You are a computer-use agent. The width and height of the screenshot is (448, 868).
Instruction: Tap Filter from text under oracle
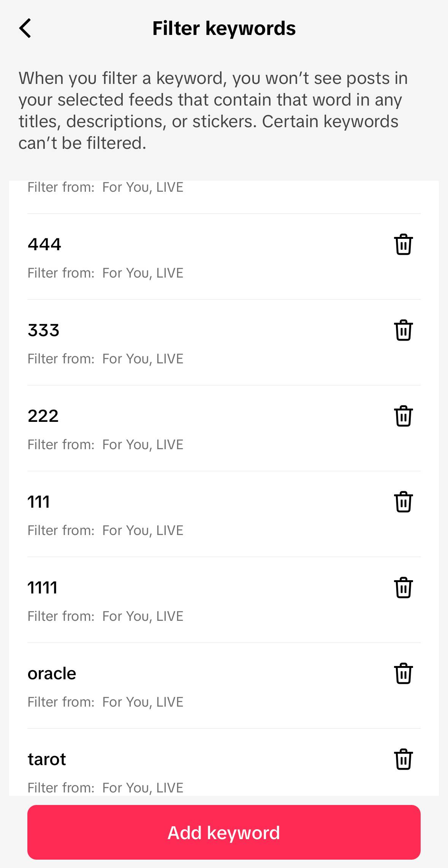[x=106, y=702]
